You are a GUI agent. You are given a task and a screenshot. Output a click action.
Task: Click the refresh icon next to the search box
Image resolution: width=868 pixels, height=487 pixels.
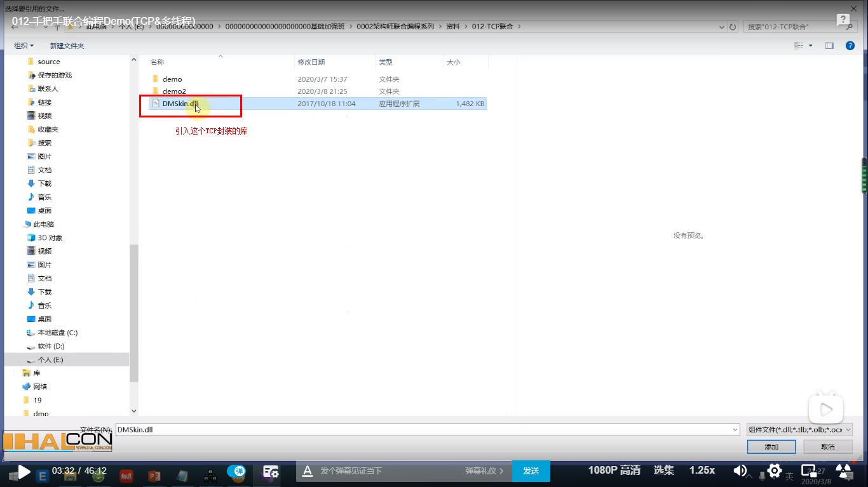pos(732,27)
